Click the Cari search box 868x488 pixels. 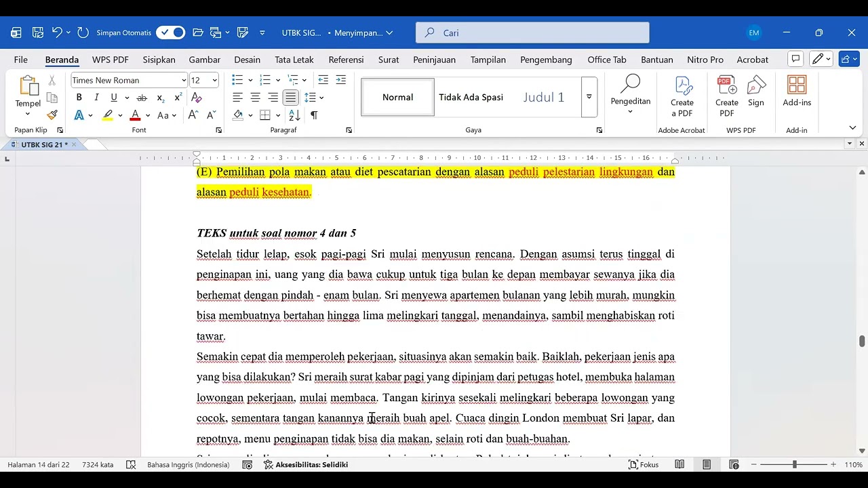[532, 33]
